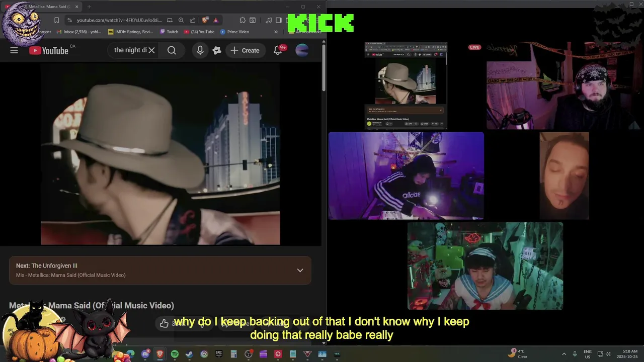Screen dimensions: 644x362
Task: Focus the YouTube search field
Action: [x=130, y=50]
